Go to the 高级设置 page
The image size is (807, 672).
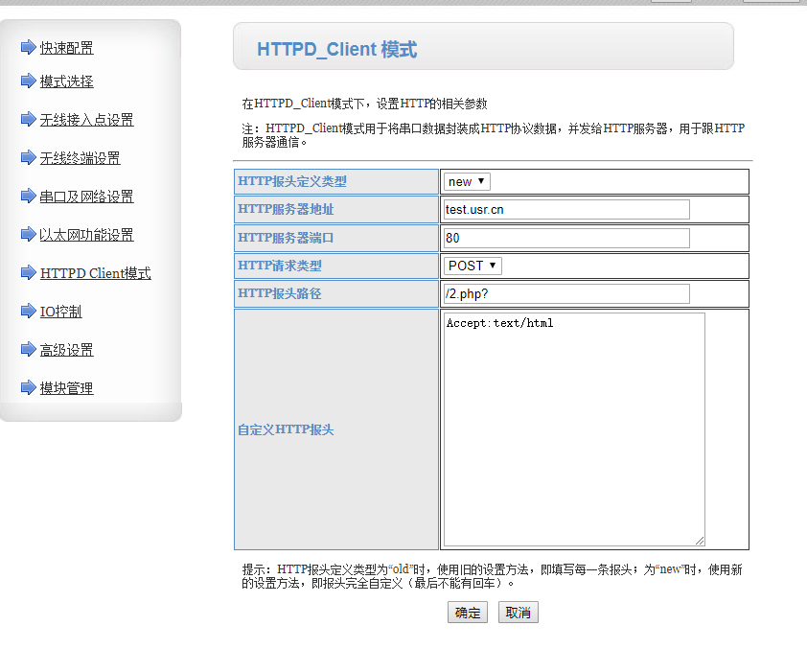pos(67,350)
